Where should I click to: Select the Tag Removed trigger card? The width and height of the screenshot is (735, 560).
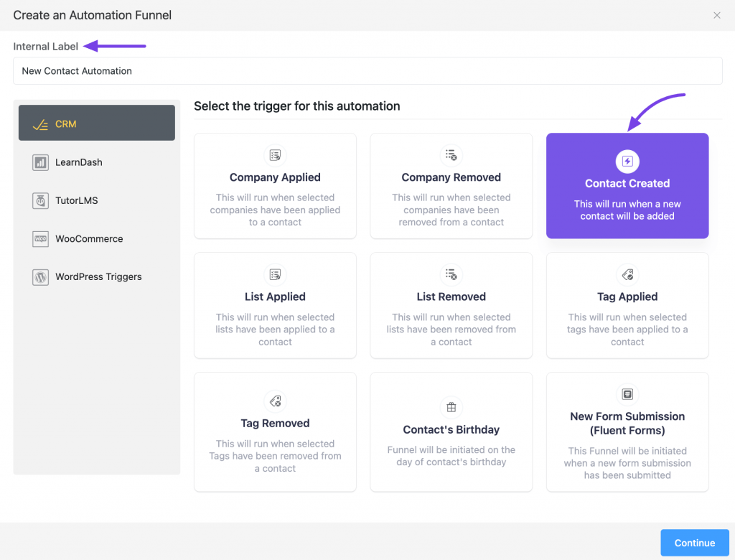click(275, 431)
